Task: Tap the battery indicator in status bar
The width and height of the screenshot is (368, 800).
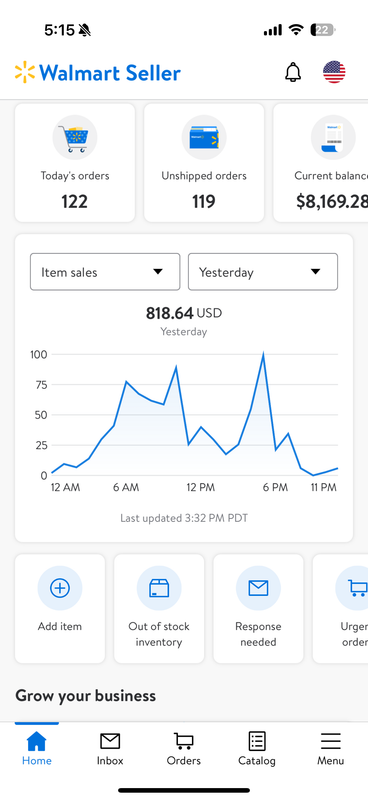Action: click(323, 30)
